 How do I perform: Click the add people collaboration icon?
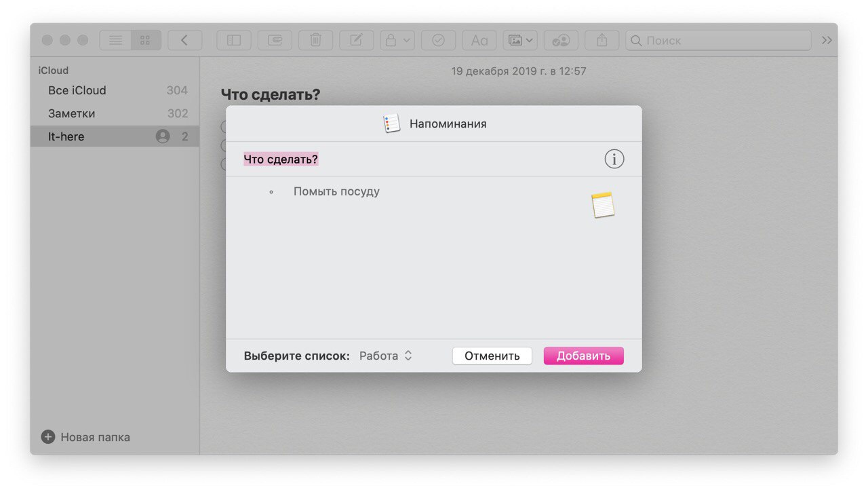tap(561, 41)
